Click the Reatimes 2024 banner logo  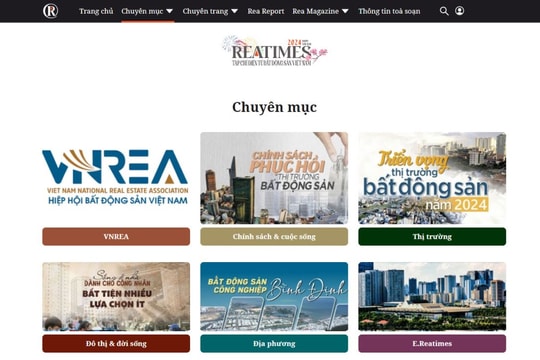pyautogui.click(x=274, y=51)
